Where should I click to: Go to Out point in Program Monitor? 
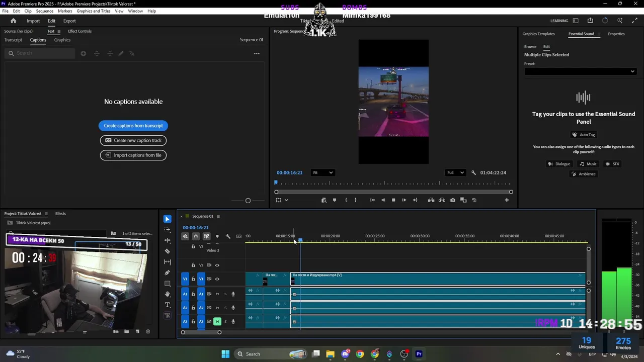click(415, 200)
